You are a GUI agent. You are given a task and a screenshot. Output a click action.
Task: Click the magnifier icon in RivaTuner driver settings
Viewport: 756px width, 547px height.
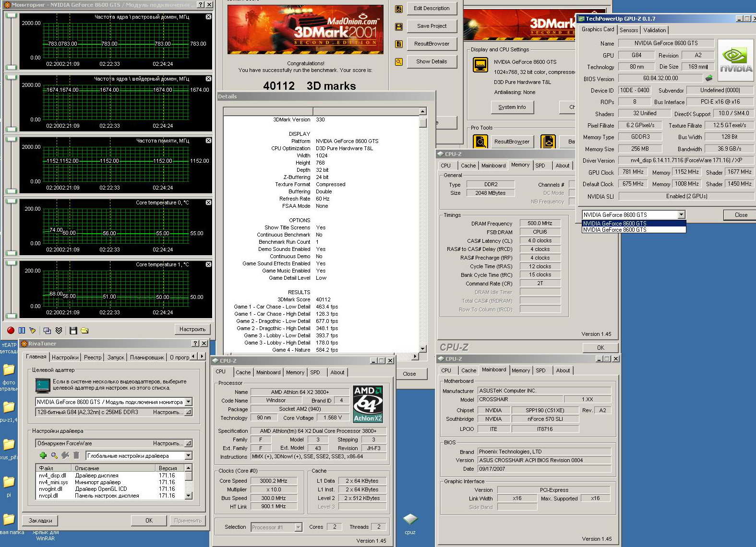tap(54, 455)
